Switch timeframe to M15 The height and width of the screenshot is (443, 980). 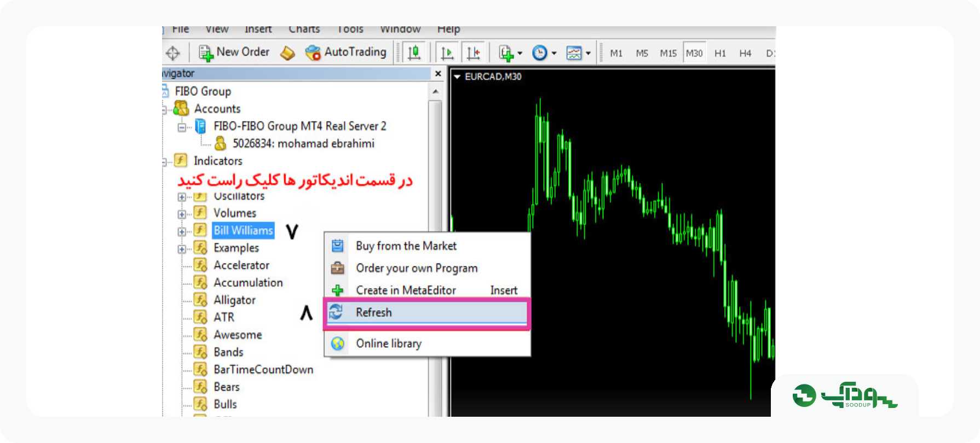click(x=668, y=54)
